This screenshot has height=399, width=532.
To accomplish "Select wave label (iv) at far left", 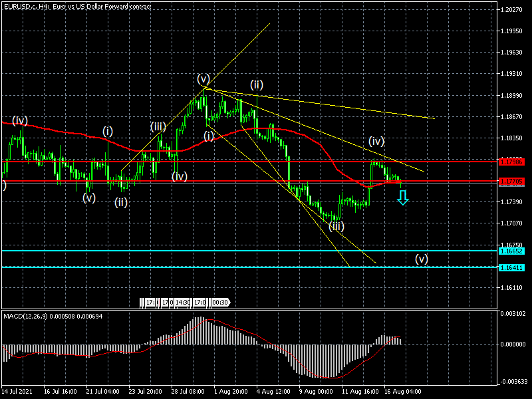I will click(x=19, y=120).
